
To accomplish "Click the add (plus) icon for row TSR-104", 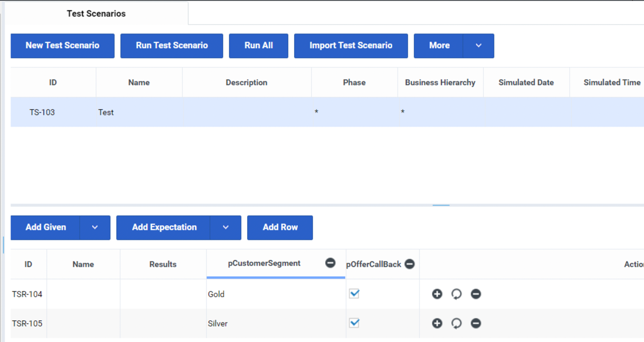I will (x=437, y=294).
